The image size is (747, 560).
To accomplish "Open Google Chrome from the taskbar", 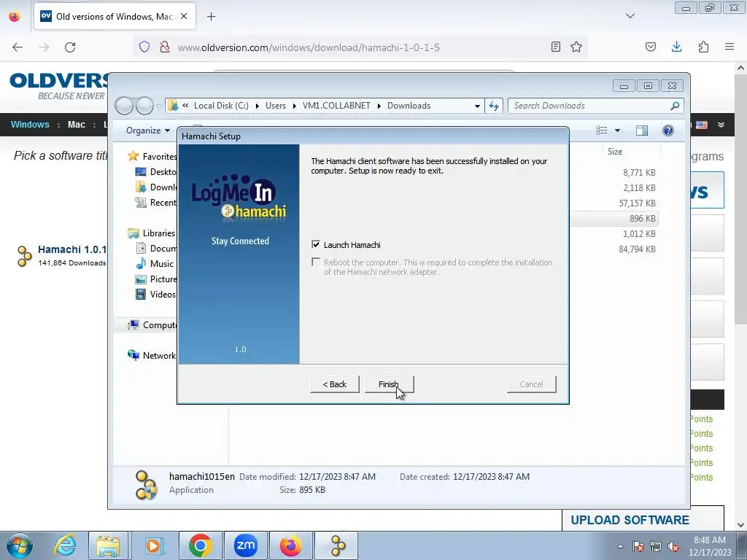I will [201, 545].
